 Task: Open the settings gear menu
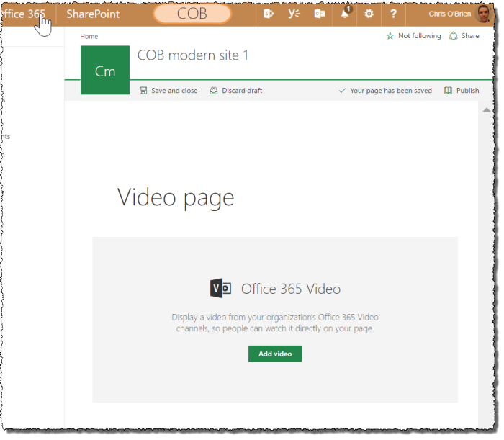[x=369, y=14]
